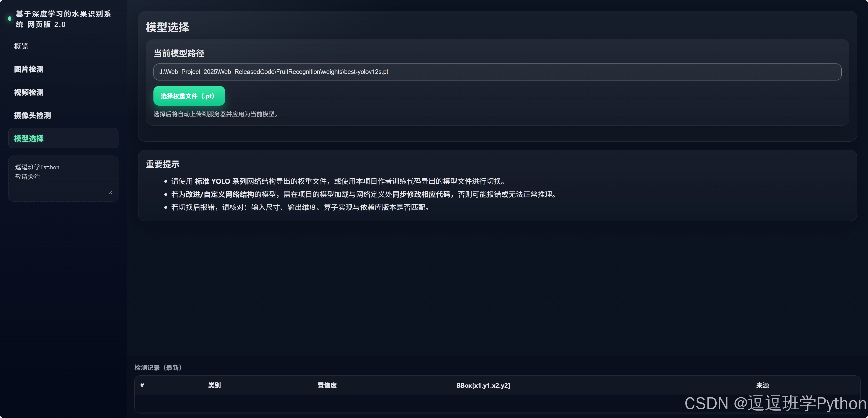Switch to 视频检测 video detection
The image size is (868, 418).
(29, 92)
